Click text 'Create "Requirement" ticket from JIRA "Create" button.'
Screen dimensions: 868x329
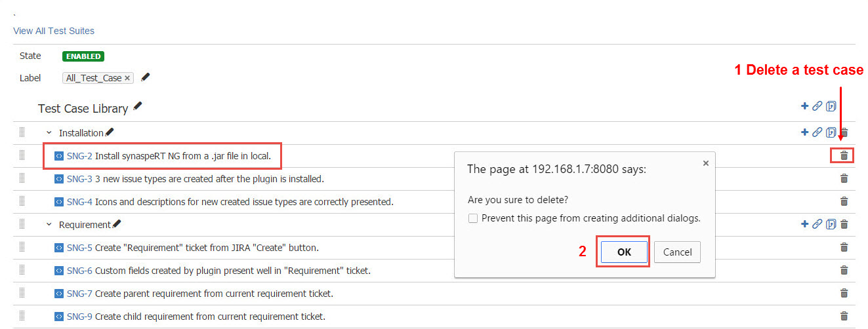[x=207, y=248]
